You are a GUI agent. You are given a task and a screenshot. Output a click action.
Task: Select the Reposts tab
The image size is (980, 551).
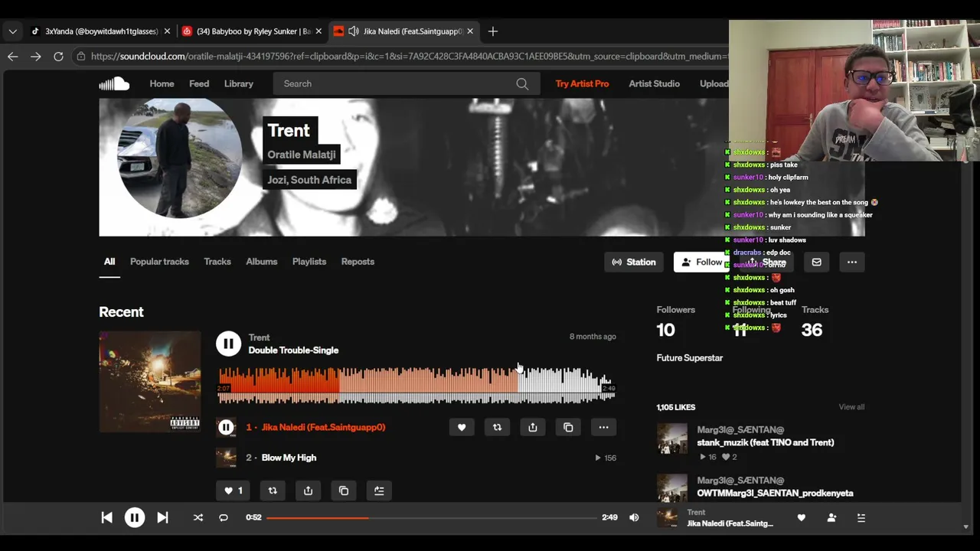pyautogui.click(x=358, y=262)
